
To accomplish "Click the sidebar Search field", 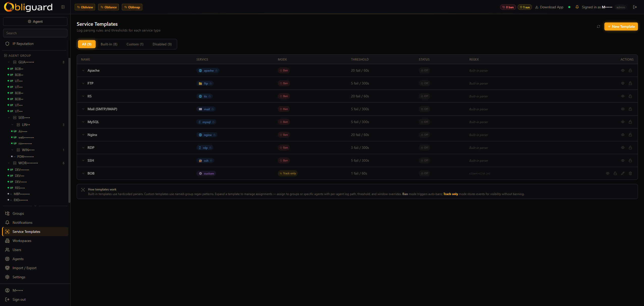I will (35, 33).
